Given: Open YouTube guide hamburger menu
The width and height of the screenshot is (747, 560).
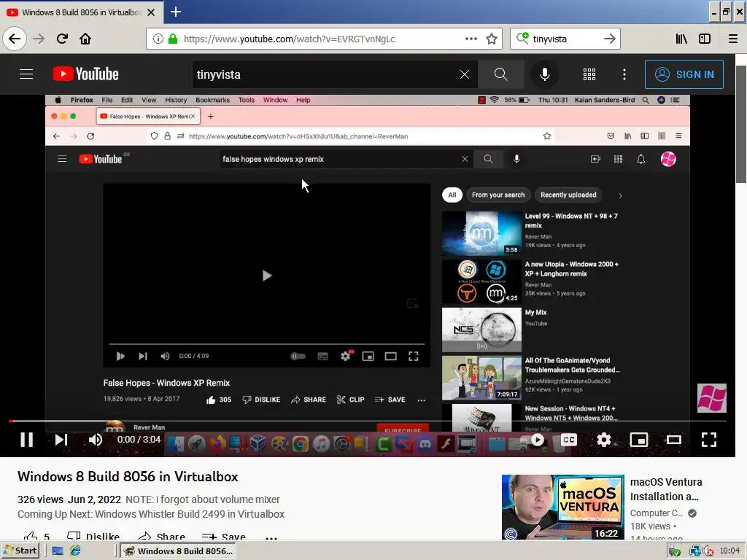Looking at the screenshot, I should [26, 74].
